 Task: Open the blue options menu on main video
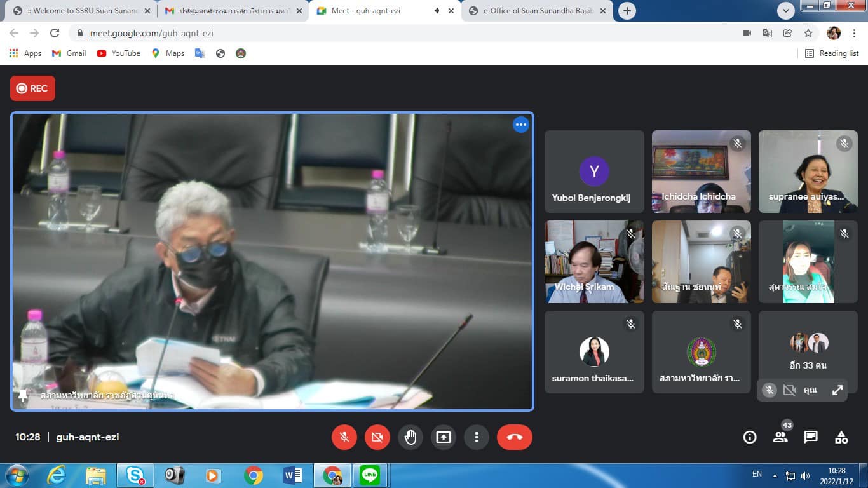click(x=521, y=125)
